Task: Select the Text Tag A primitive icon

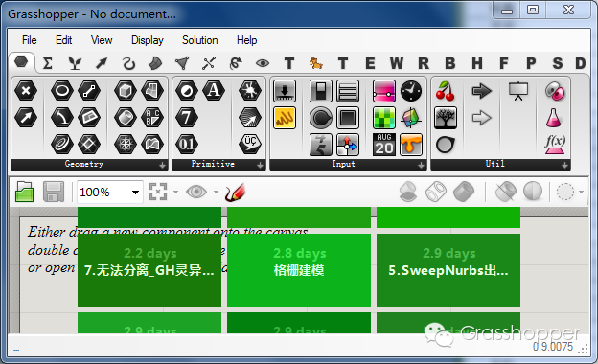Action: (x=213, y=91)
